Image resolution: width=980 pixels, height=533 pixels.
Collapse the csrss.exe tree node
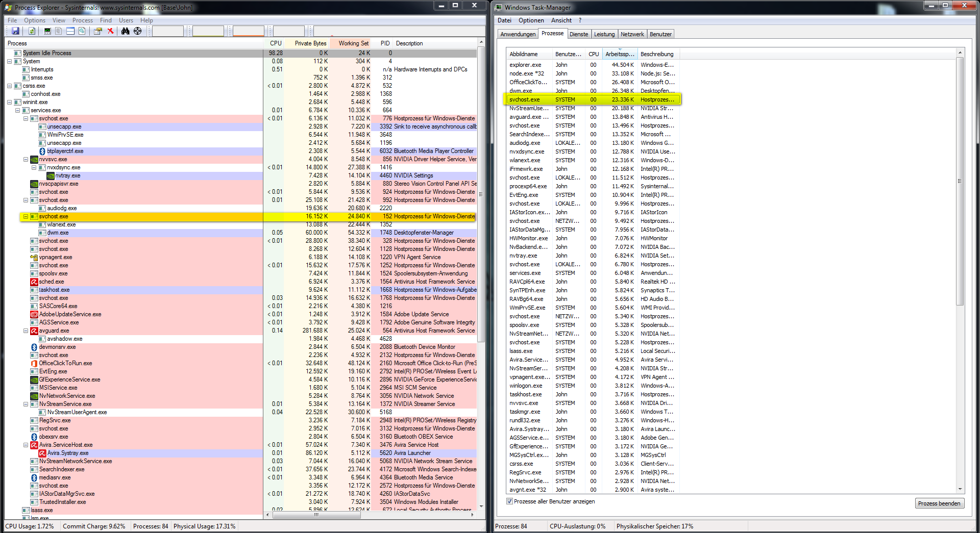pyautogui.click(x=9, y=86)
